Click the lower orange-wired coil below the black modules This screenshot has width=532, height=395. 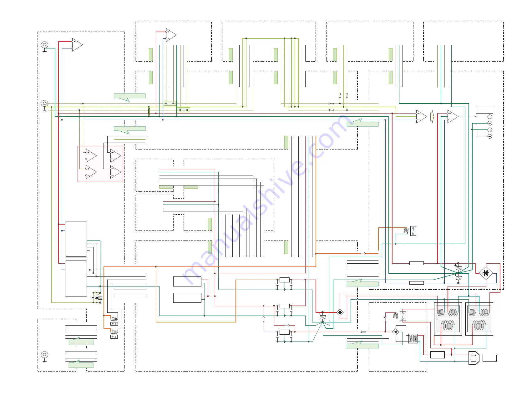[114, 332]
